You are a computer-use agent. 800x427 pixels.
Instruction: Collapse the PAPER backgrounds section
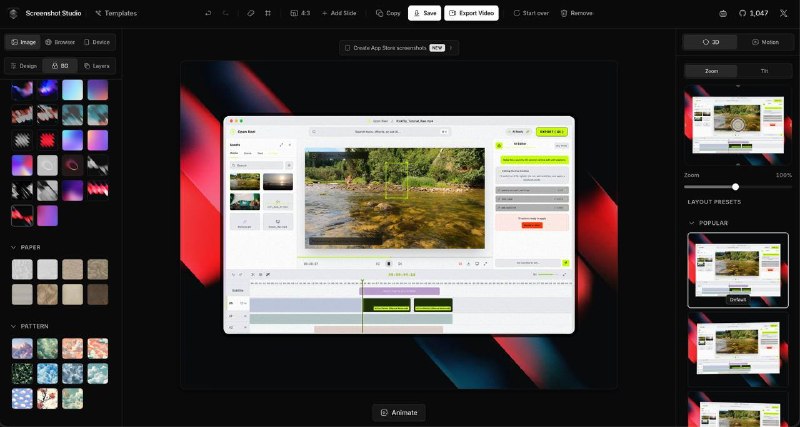coord(26,247)
